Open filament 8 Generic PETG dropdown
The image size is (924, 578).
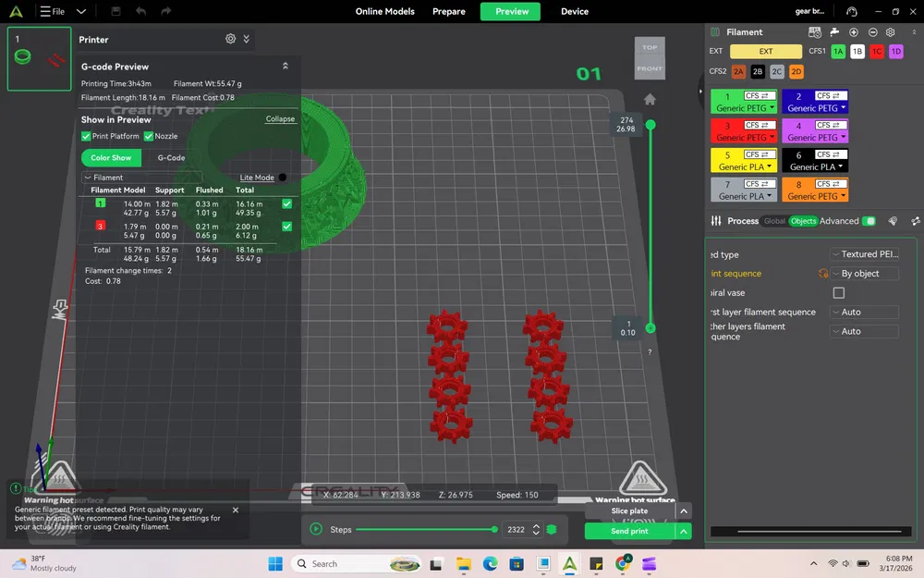point(816,196)
